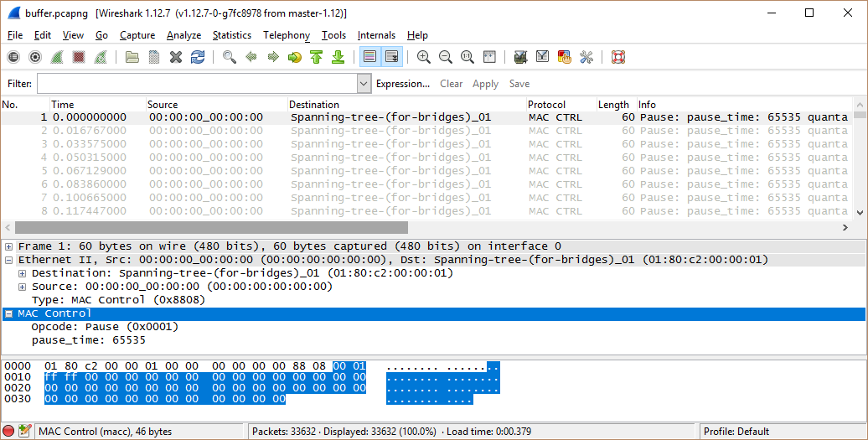Click the Expression... filter button

pyautogui.click(x=403, y=84)
